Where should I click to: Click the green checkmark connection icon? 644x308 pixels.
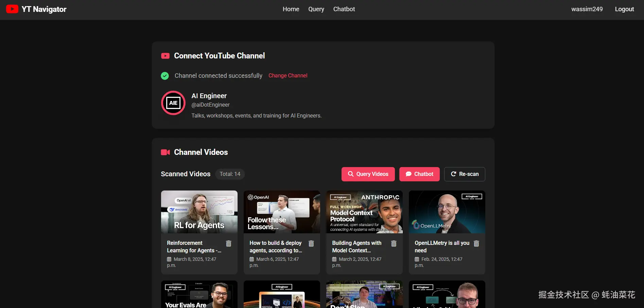pos(165,76)
